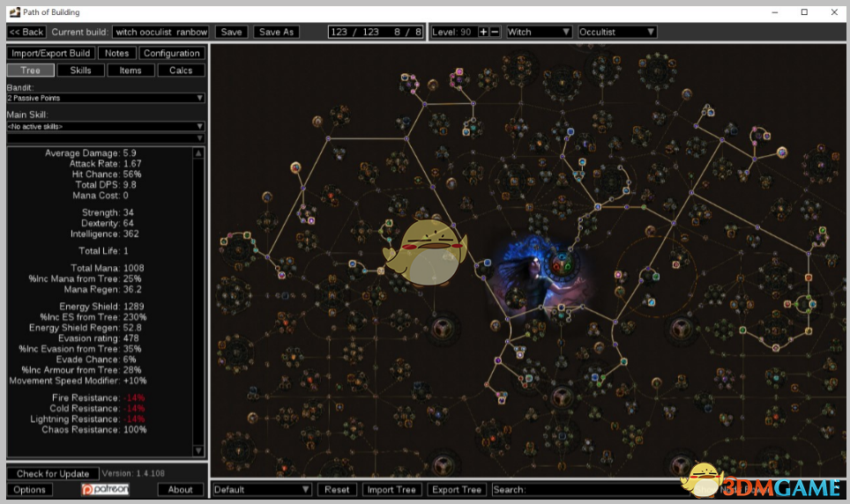The height and width of the screenshot is (504, 850).
Task: Click the stats panel vertical scrollbar
Action: point(199,300)
